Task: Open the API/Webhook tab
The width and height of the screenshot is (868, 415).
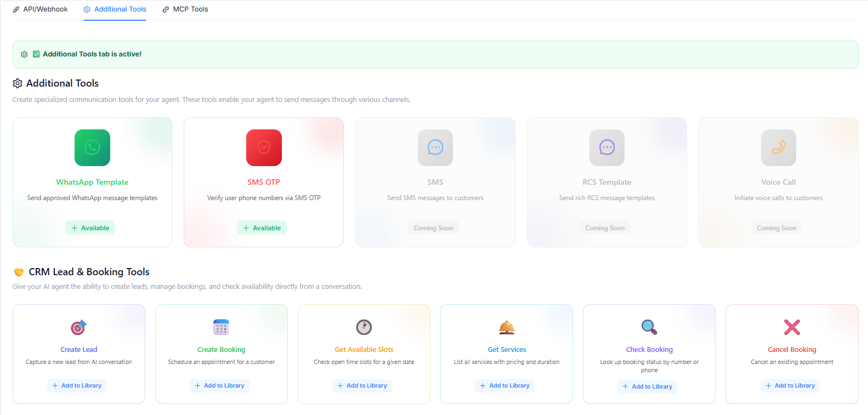Action: 40,9
